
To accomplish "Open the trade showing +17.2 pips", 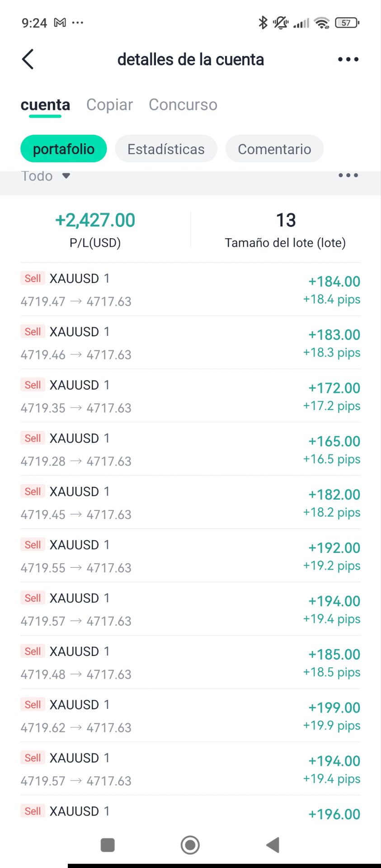I will (x=190, y=396).
